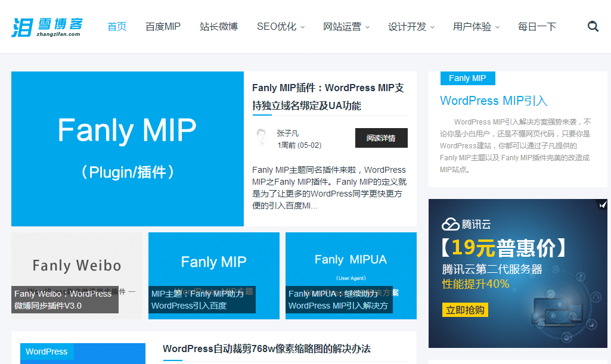611x364 pixels.
Task: Expand the 设计开发 dropdown arrow
Action: [432, 27]
